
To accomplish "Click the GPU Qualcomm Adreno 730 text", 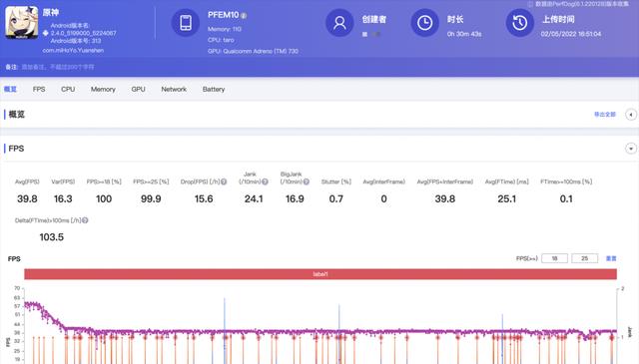I will point(253,51).
